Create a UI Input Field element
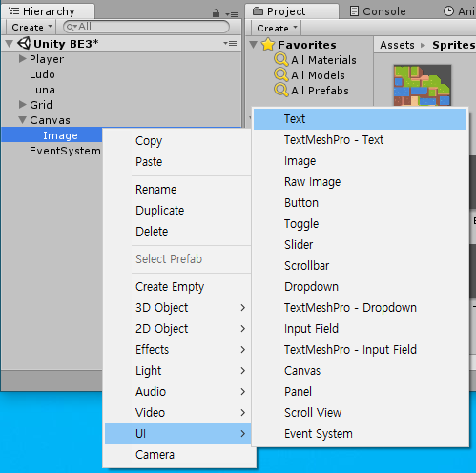This screenshot has width=476, height=473. tap(360, 329)
